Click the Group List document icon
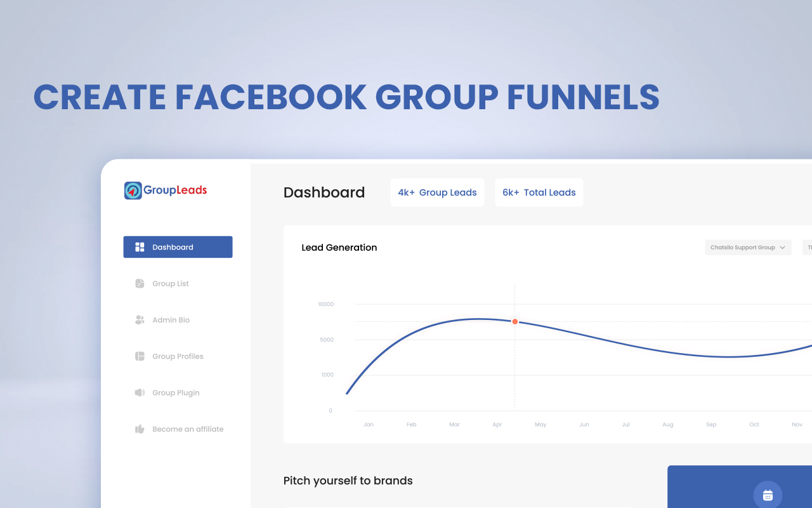Viewport: 812px width, 508px height. [139, 283]
